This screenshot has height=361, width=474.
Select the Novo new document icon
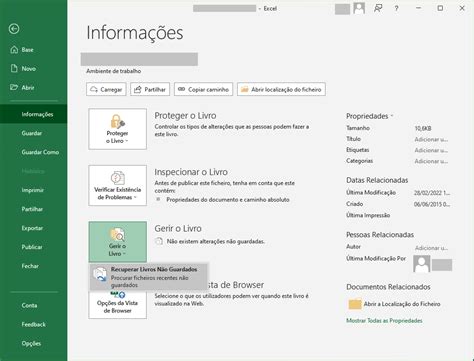(14, 68)
